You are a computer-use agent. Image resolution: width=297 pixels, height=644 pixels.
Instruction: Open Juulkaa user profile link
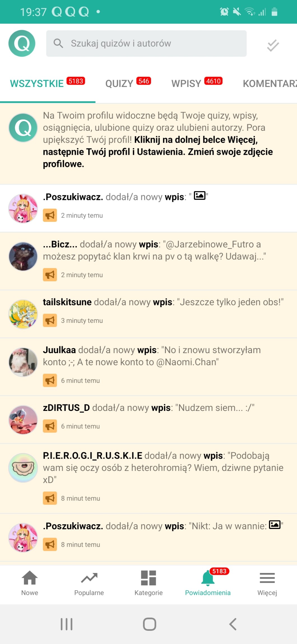click(x=59, y=350)
